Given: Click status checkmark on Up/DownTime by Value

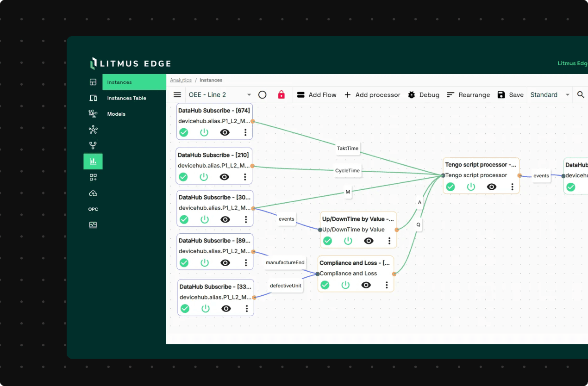Looking at the screenshot, I should [328, 241].
